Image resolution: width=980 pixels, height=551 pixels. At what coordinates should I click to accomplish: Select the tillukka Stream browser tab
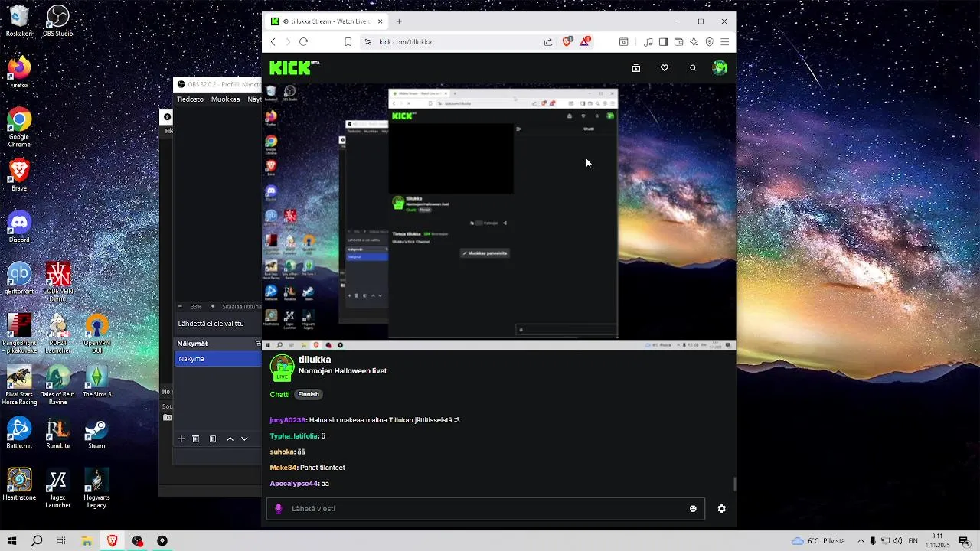click(x=327, y=21)
